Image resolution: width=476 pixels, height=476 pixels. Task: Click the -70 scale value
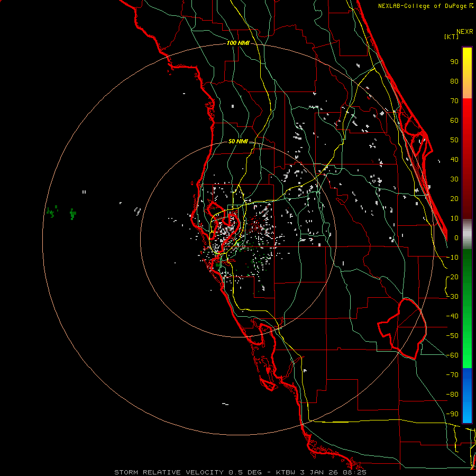(x=452, y=375)
